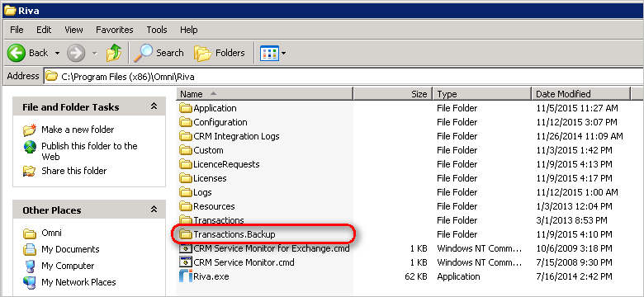Sort by the Type column header
Screen dimensions: 644x297
[482, 94]
